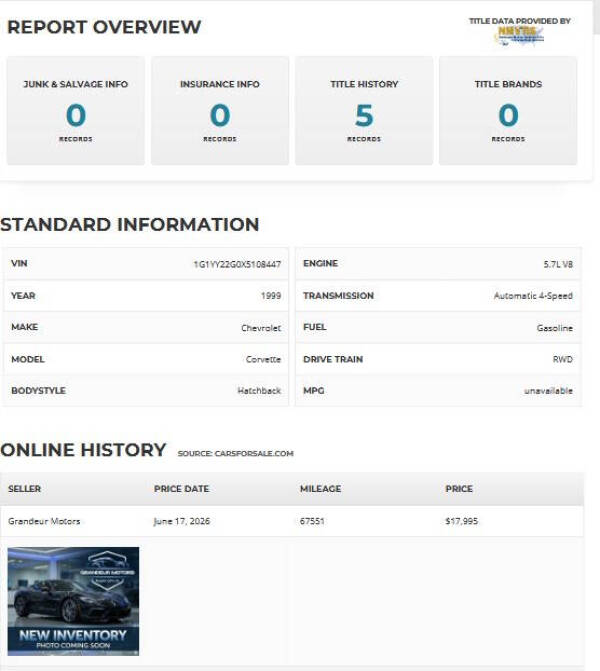
Task: Open the Junk & Salvage Info card
Action: click(x=76, y=110)
